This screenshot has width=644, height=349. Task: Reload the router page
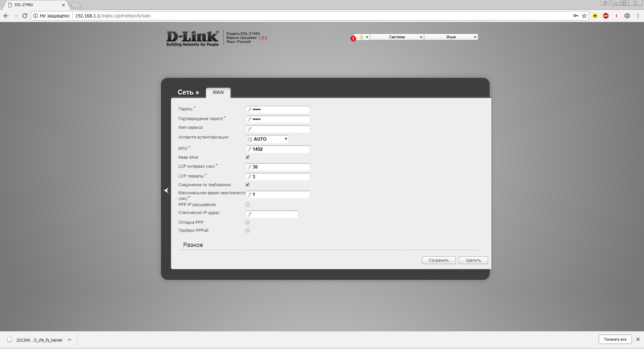pos(25,16)
